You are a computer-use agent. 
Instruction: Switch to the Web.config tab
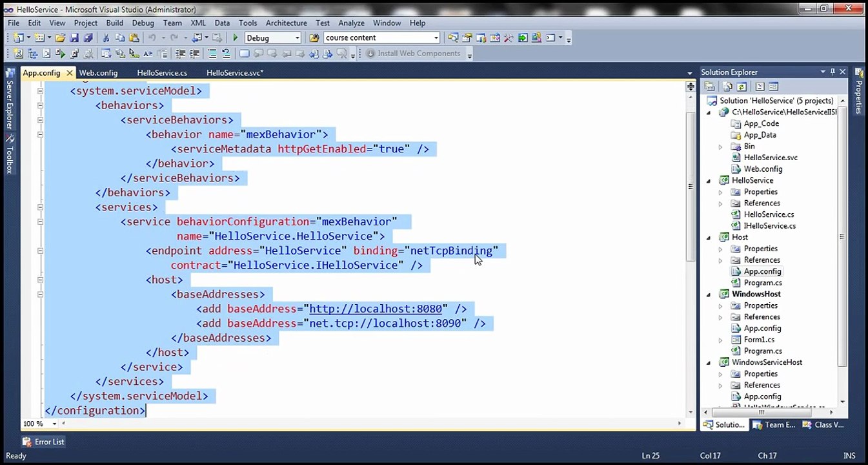98,73
